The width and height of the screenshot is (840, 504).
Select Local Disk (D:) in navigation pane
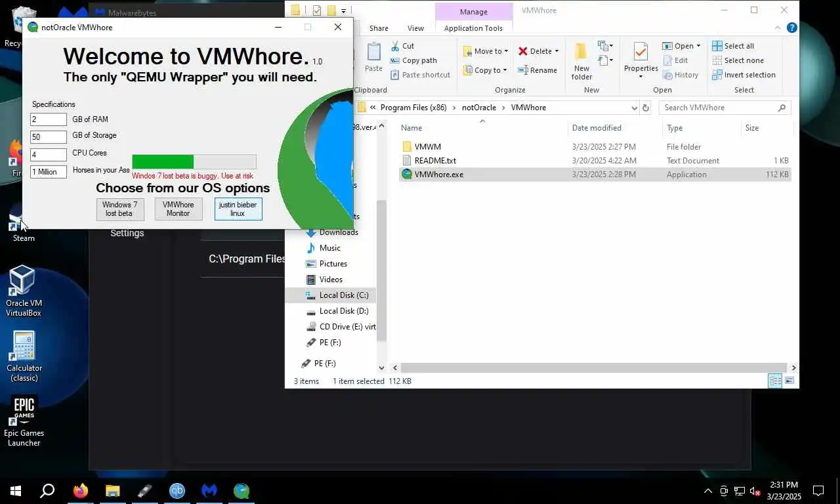click(x=343, y=311)
